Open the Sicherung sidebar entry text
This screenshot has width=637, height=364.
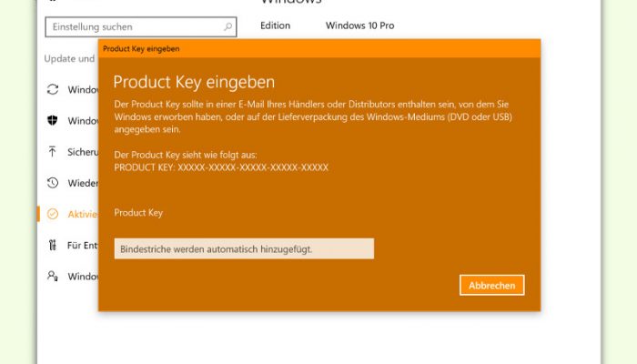click(x=83, y=152)
